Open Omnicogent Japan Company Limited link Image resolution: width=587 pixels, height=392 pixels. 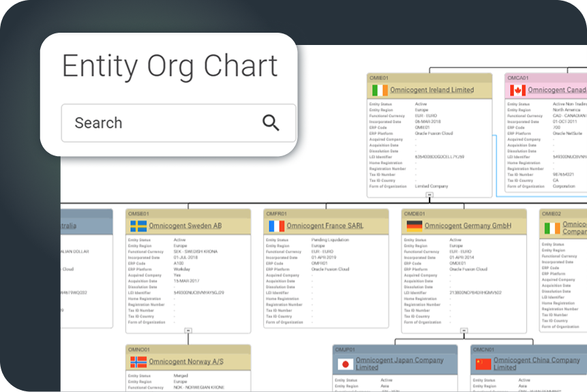click(400, 363)
